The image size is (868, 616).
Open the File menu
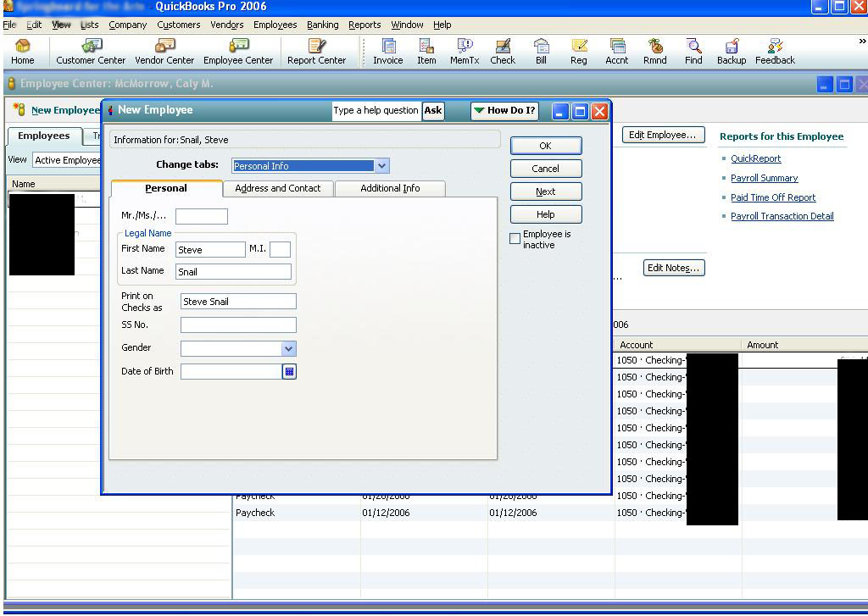[x=9, y=25]
